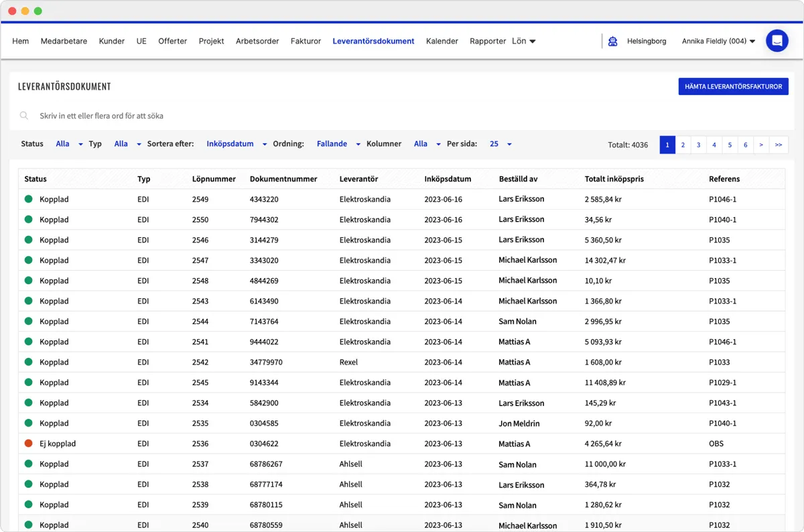This screenshot has width=804, height=532.
Task: Click the robot assistant icon beside Helsingborg
Action: tap(612, 41)
